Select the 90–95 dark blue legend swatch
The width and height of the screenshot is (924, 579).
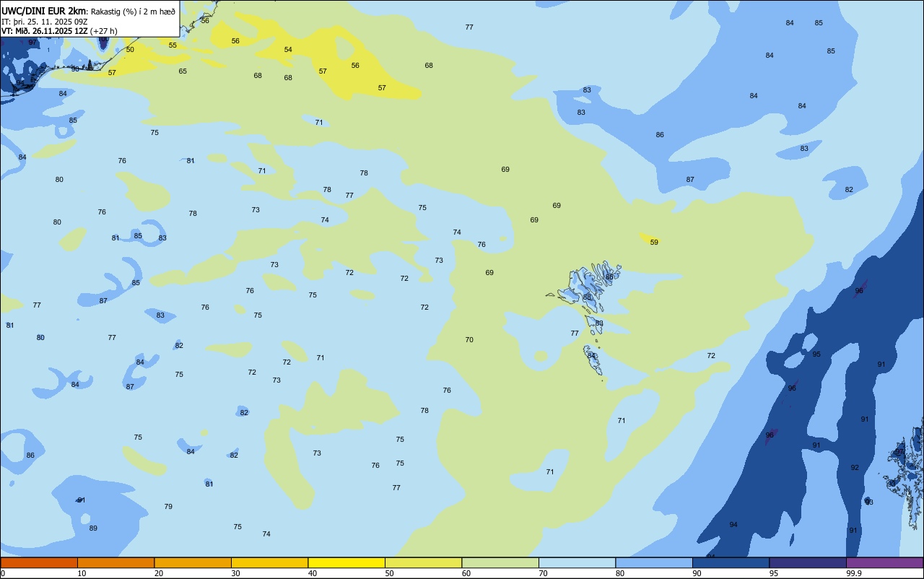pos(731,562)
